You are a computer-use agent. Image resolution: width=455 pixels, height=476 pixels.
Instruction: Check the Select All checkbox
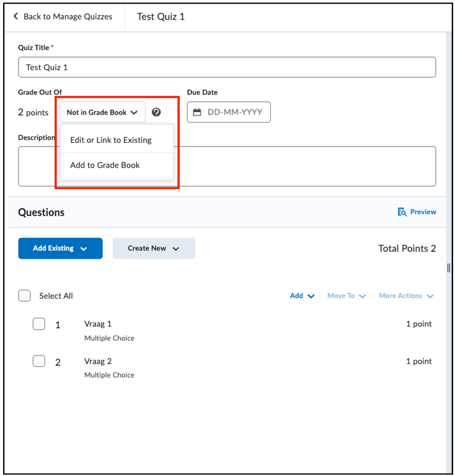[25, 296]
